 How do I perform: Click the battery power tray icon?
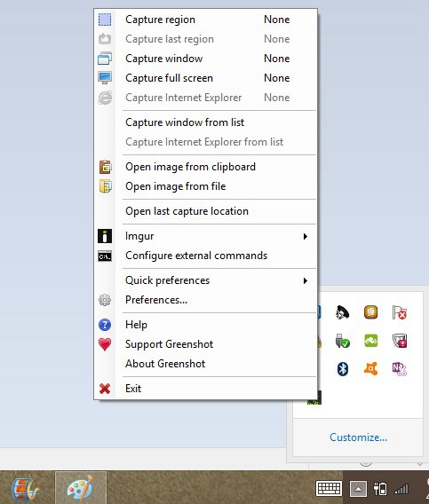380,489
